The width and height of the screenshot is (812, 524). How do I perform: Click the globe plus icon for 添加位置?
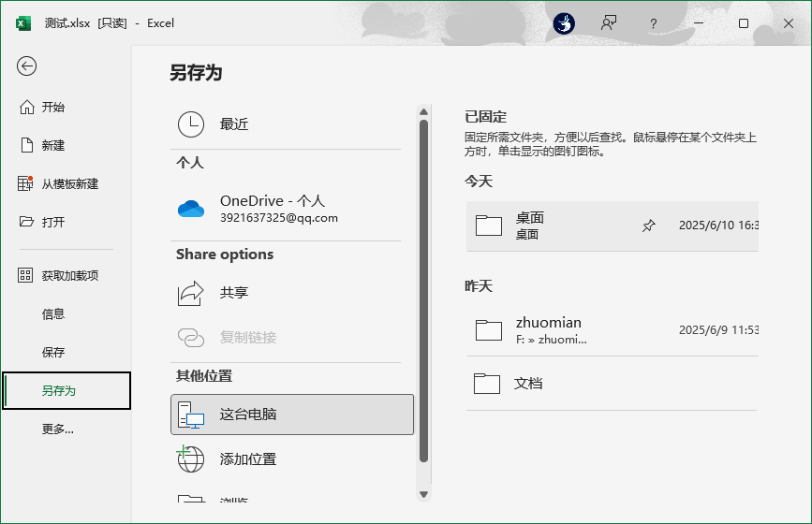click(190, 458)
